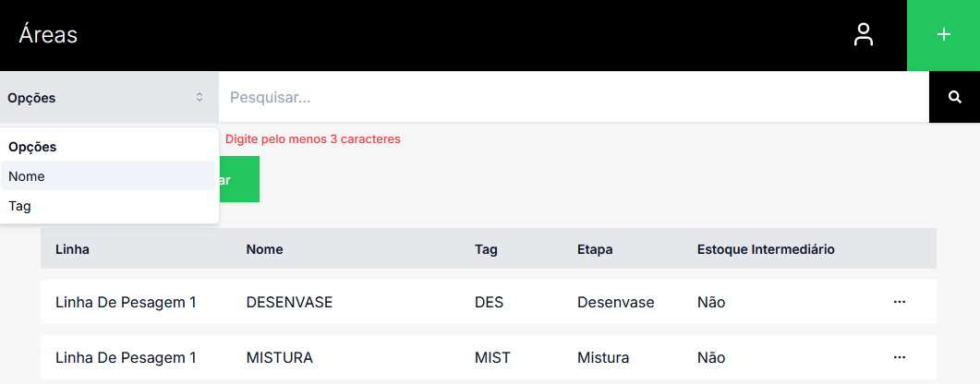Open three-dot menu for MISTURA row
This screenshot has width=980, height=384.
pos(900,357)
